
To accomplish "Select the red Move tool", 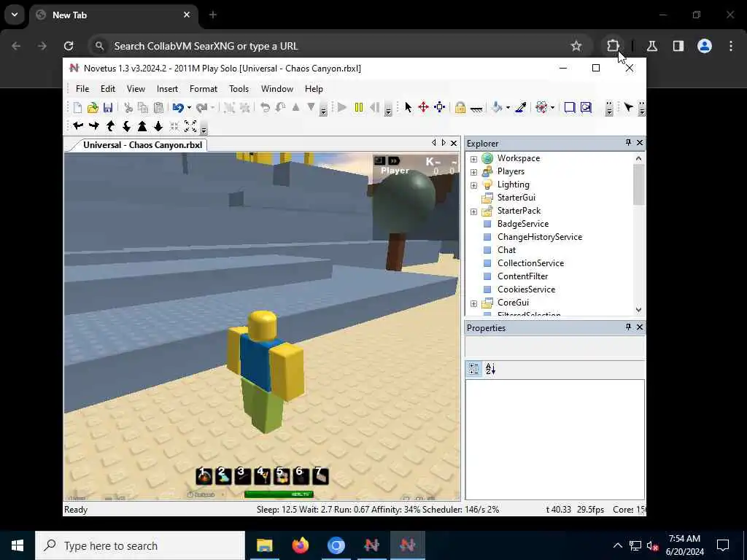I will tap(424, 108).
